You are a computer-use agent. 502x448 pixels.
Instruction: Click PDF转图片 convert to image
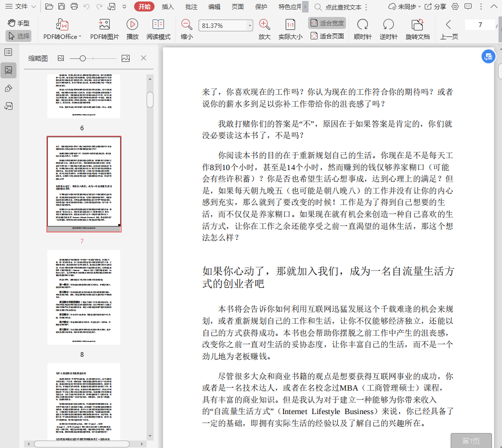point(104,29)
